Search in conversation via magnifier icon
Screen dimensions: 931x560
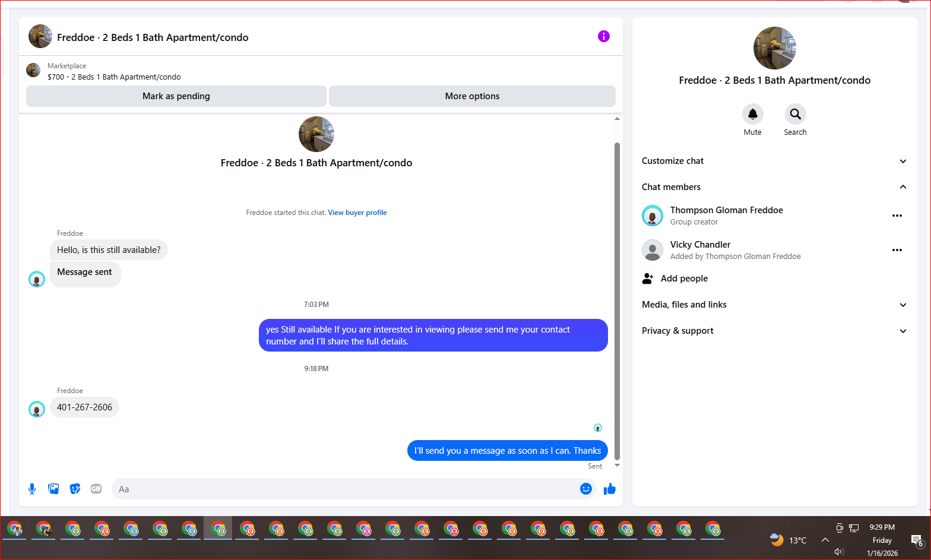pyautogui.click(x=795, y=113)
